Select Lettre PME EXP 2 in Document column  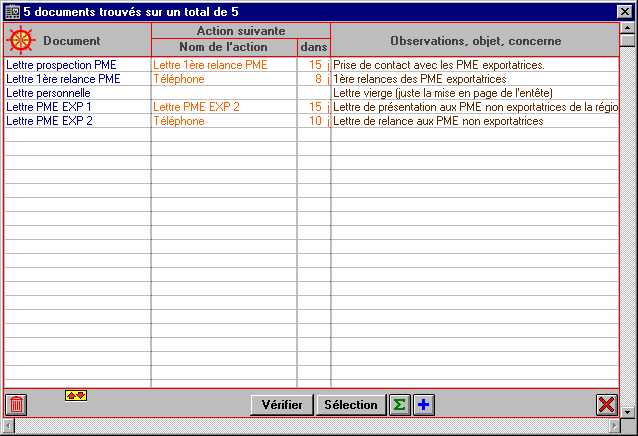pyautogui.click(x=49, y=121)
